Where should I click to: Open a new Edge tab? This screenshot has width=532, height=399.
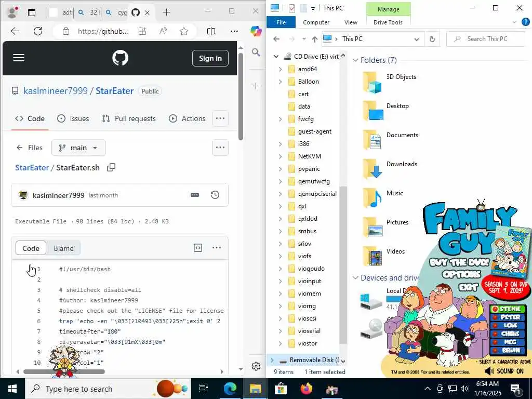[x=166, y=12]
